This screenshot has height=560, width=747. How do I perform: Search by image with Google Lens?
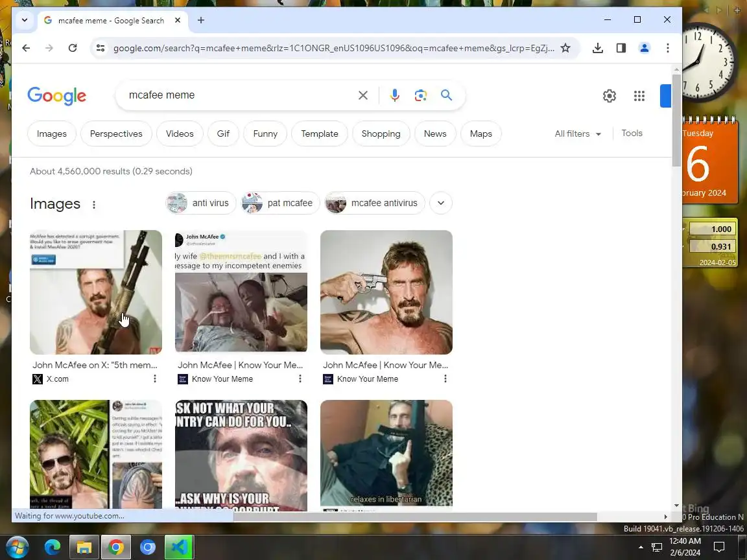coord(420,95)
